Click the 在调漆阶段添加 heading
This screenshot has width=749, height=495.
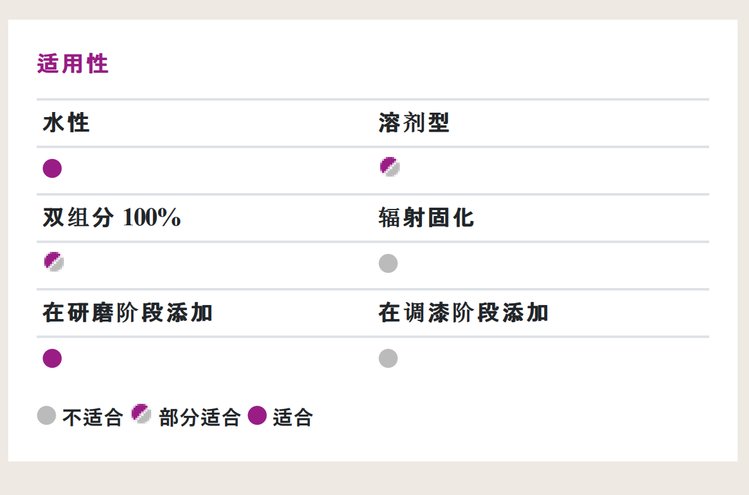coord(463,313)
